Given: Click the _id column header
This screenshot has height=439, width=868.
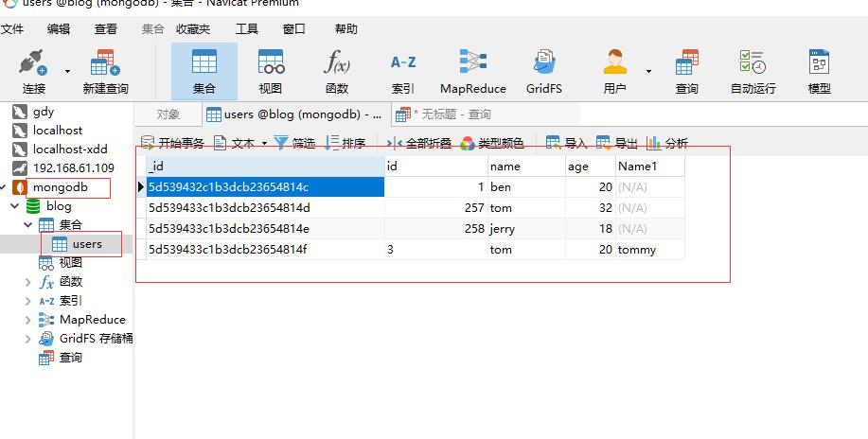Looking at the screenshot, I should pyautogui.click(x=265, y=167).
